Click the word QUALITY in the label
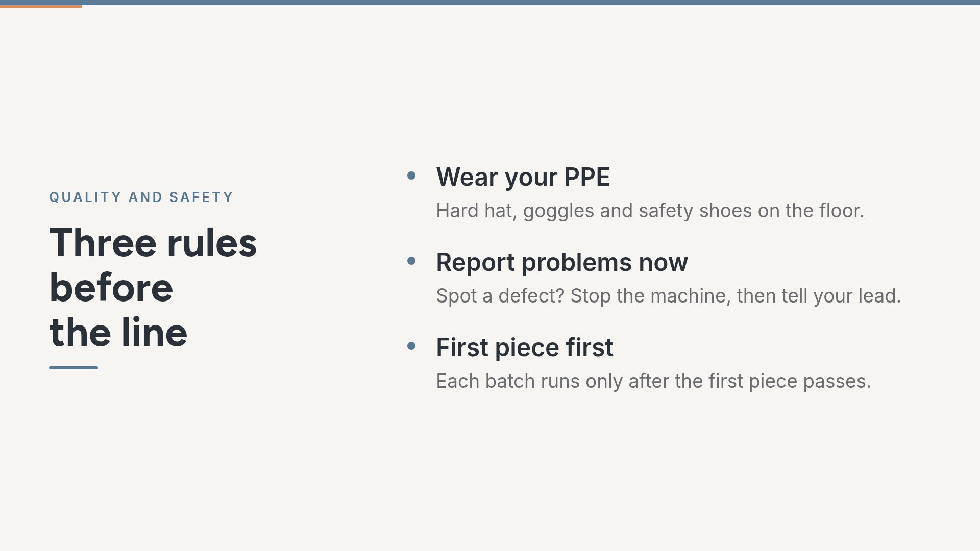Viewport: 980px width, 551px height. point(85,197)
